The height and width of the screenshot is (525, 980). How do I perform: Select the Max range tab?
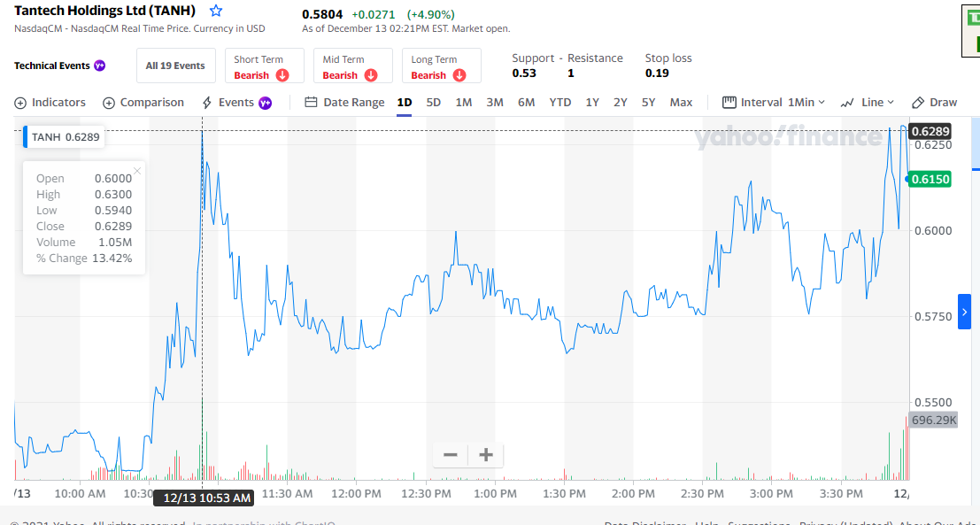click(681, 103)
